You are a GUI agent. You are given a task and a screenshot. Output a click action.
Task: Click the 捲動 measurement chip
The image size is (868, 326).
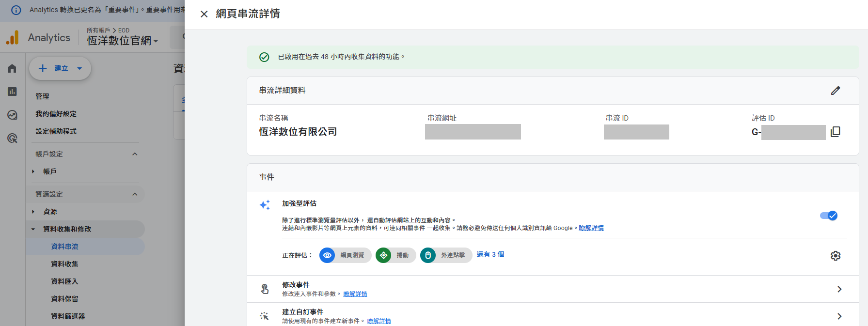click(396, 255)
